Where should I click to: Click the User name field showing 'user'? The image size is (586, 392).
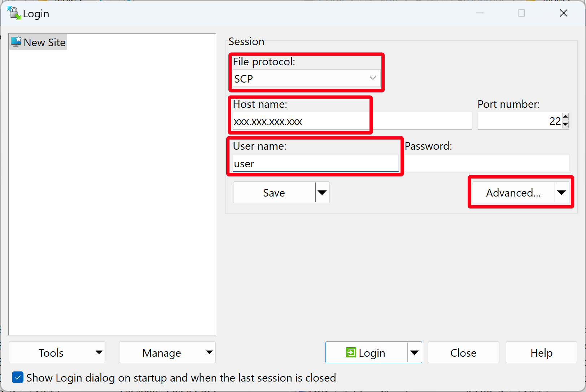314,163
